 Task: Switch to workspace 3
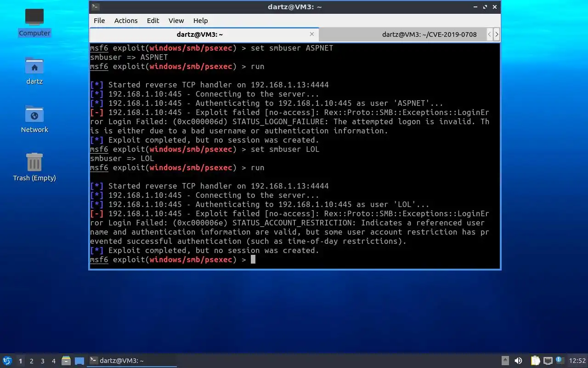click(42, 361)
